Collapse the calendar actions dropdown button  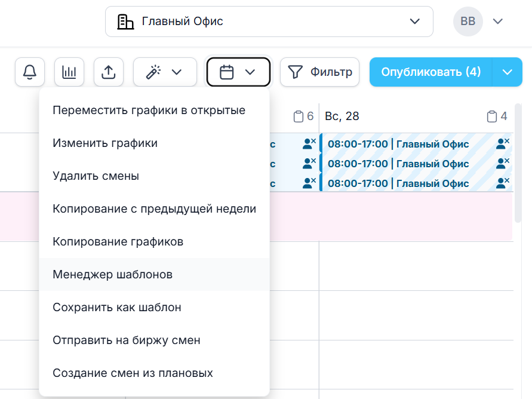[238, 72]
